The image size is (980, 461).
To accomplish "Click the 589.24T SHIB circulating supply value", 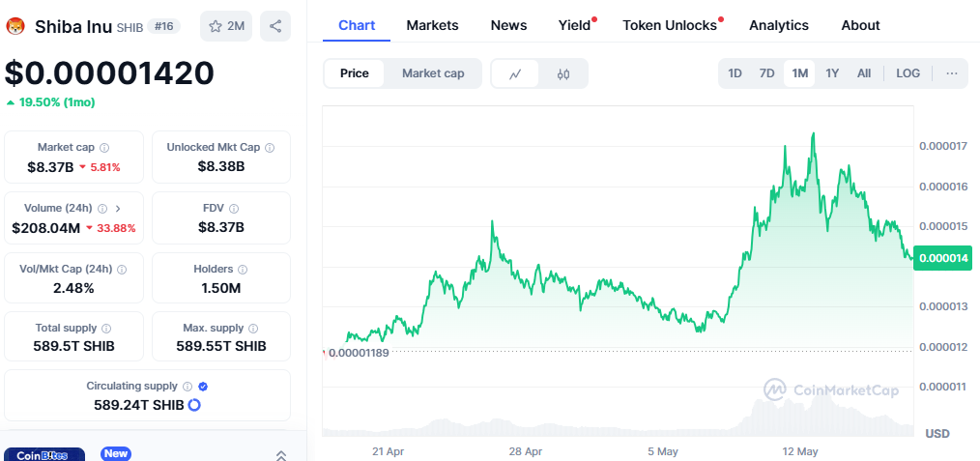I will click(139, 405).
